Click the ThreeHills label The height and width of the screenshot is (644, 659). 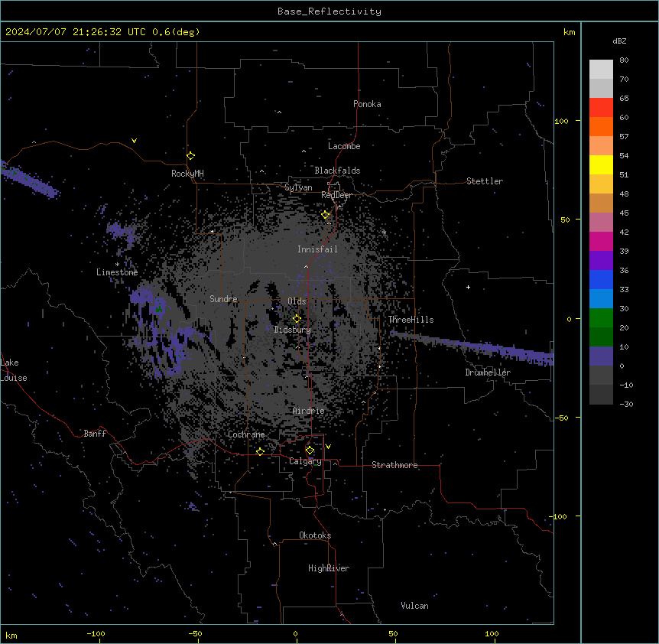tap(411, 320)
